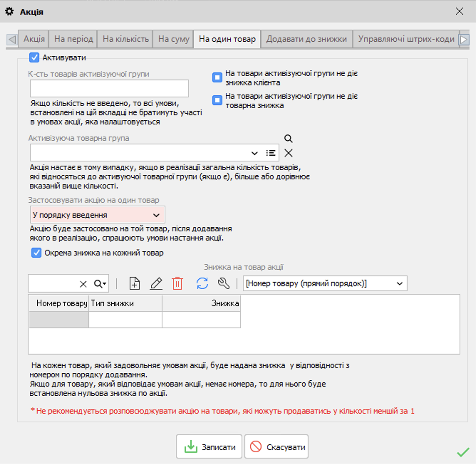Click the pencil edit record icon
Image resolution: width=476 pixels, height=464 pixels.
pyautogui.click(x=156, y=284)
